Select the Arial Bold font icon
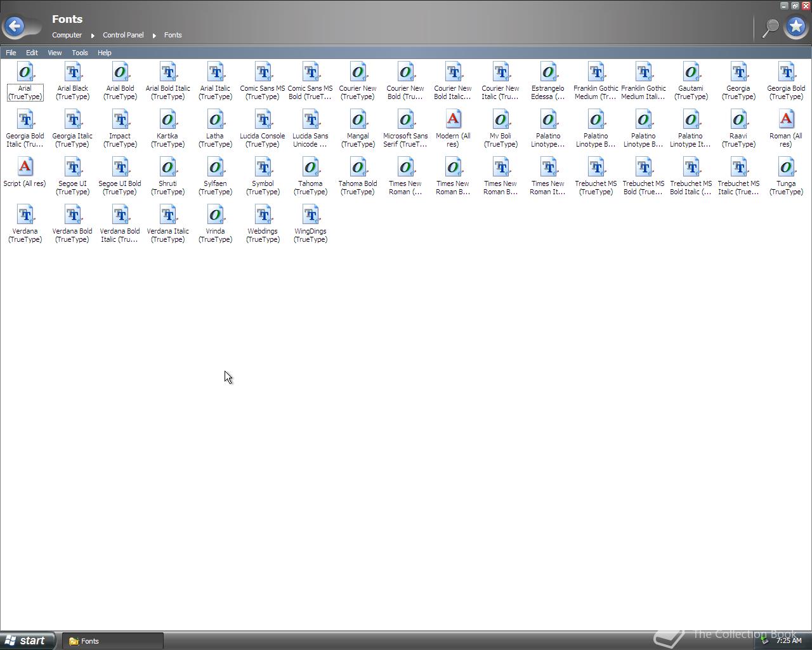 121,72
